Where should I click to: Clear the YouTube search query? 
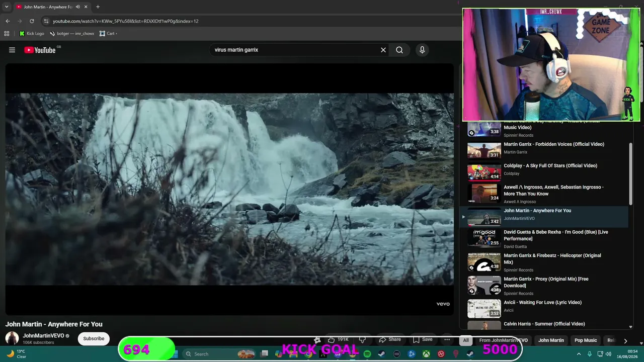[383, 50]
